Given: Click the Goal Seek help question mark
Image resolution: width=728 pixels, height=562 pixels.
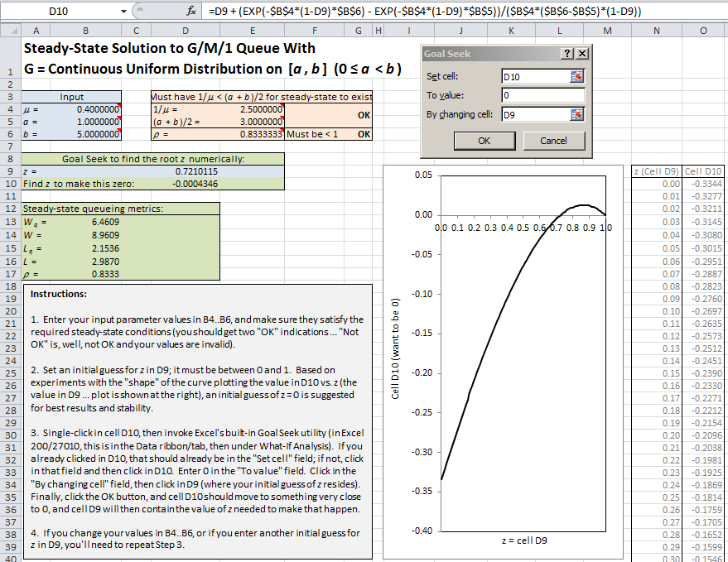Looking at the screenshot, I should pos(566,53).
